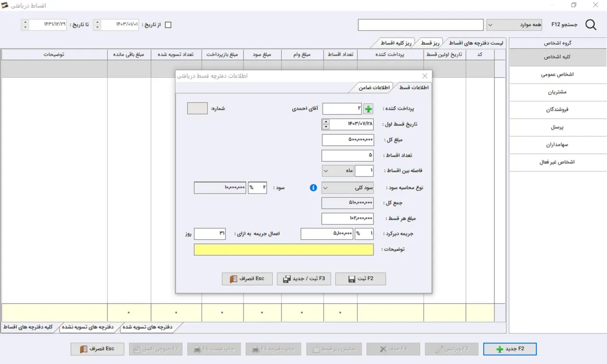The image size is (607, 364).
Task: Click the مبلغ کل total amount field
Action: point(348,140)
